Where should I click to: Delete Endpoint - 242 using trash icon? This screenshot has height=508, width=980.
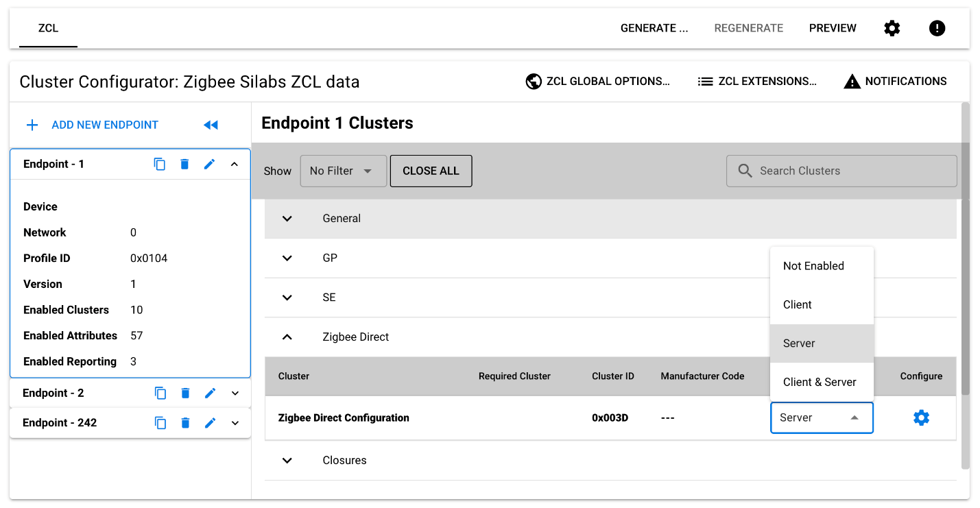tap(184, 422)
